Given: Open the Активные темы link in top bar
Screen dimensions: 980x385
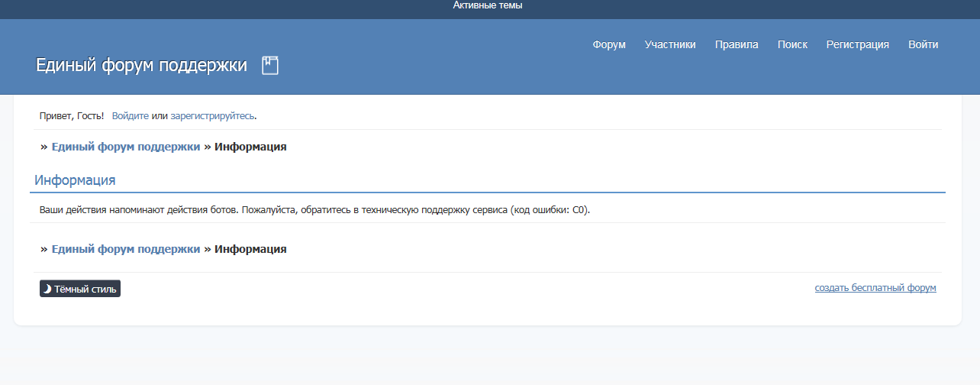Looking at the screenshot, I should 488,5.
